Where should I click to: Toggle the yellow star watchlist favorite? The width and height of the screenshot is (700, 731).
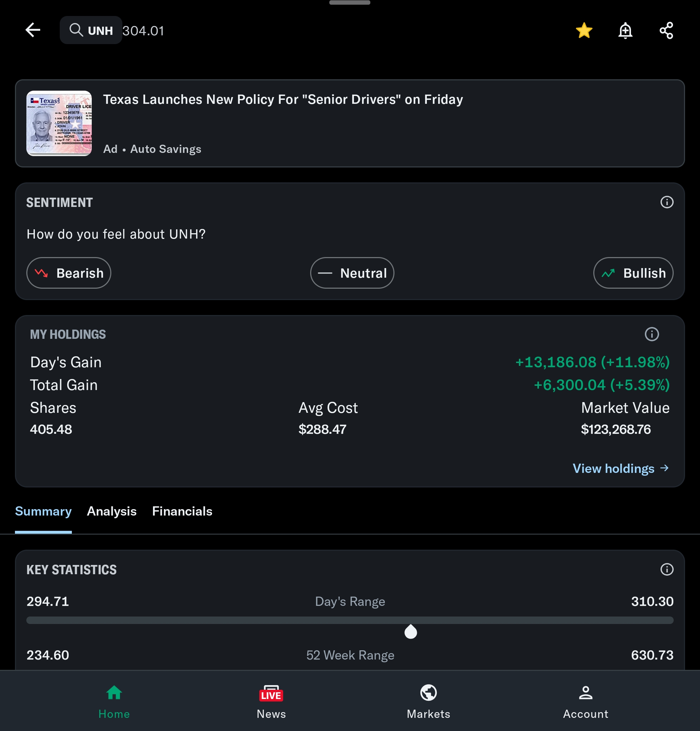pos(584,30)
